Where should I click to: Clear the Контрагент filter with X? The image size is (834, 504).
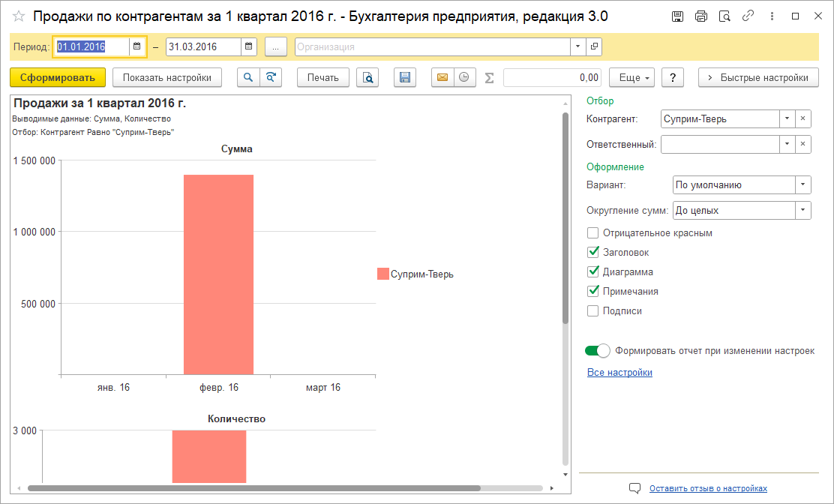(803, 118)
